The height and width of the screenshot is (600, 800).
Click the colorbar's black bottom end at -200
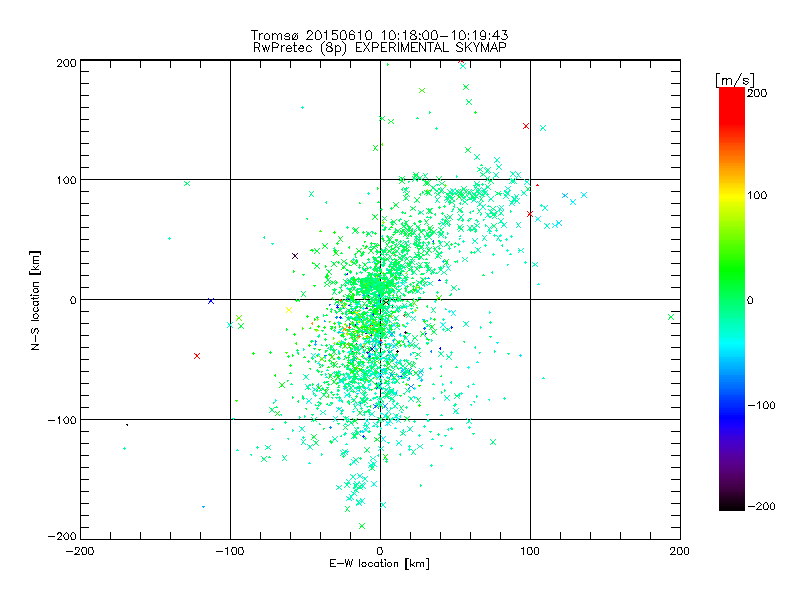click(x=732, y=505)
